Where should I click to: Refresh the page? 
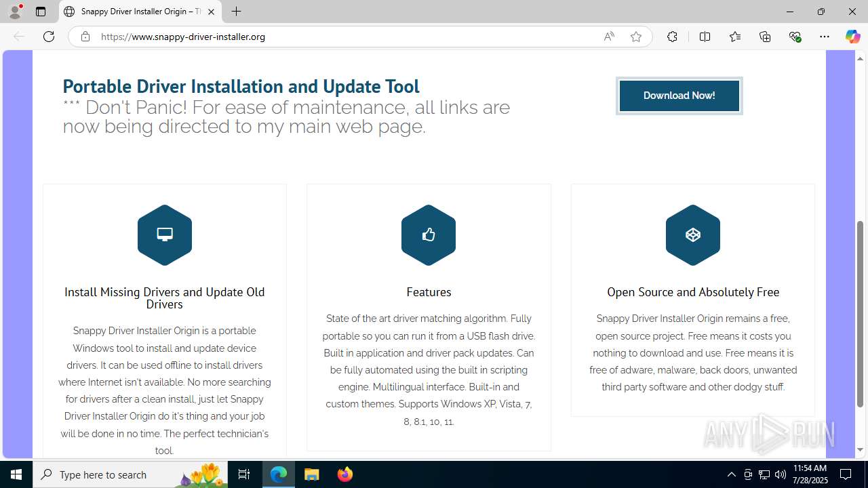click(x=49, y=37)
